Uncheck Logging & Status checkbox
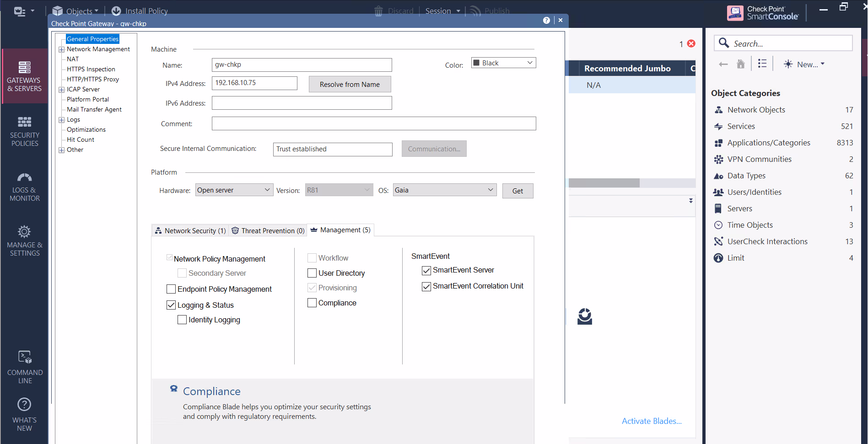Screen dimensions: 868x444 [171, 305]
